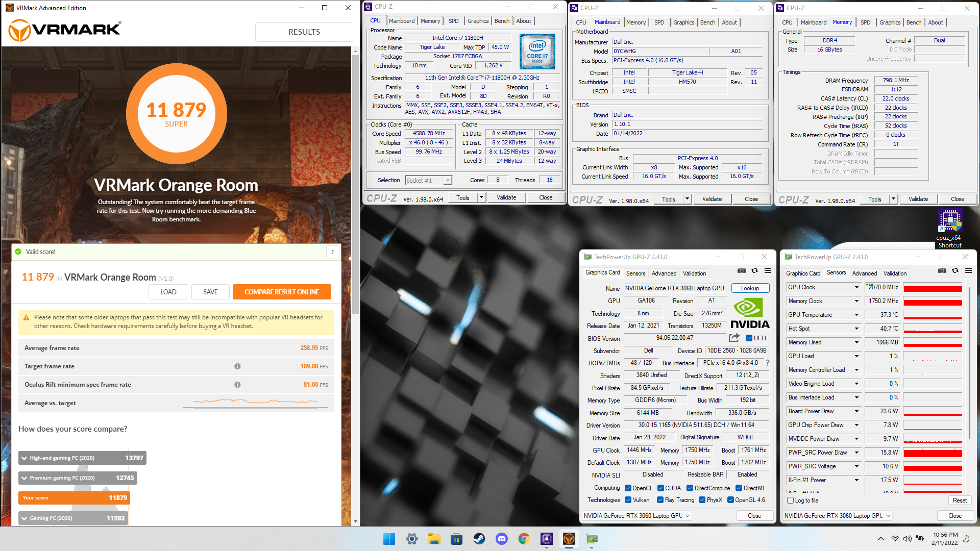Viewport: 980px width, 551px height.
Task: Toggle the UEFI checkbox
Action: (749, 338)
